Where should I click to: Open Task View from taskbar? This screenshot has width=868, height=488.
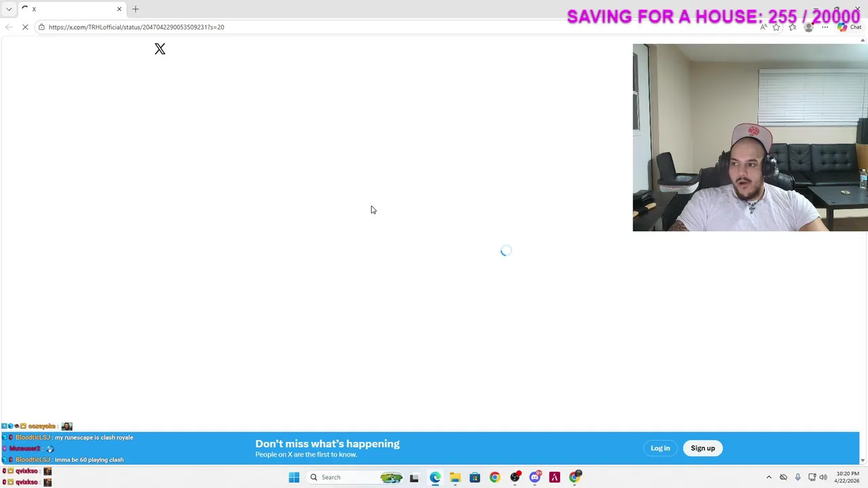pos(414,477)
